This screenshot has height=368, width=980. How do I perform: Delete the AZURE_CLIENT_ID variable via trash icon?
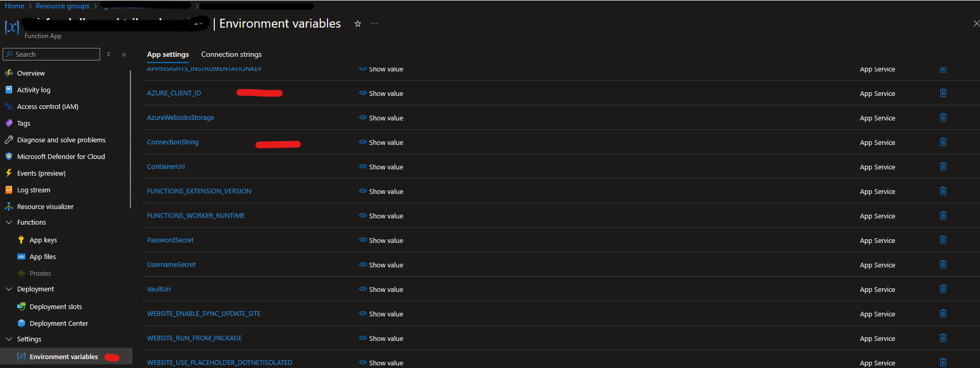click(943, 93)
